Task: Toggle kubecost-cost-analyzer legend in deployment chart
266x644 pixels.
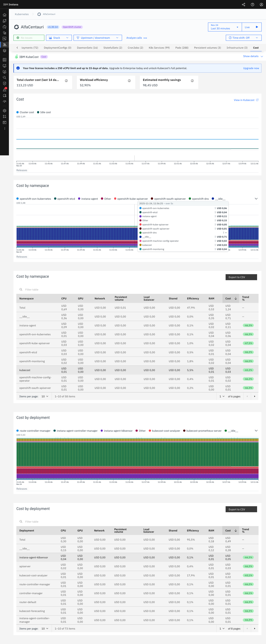Action: tap(164, 431)
